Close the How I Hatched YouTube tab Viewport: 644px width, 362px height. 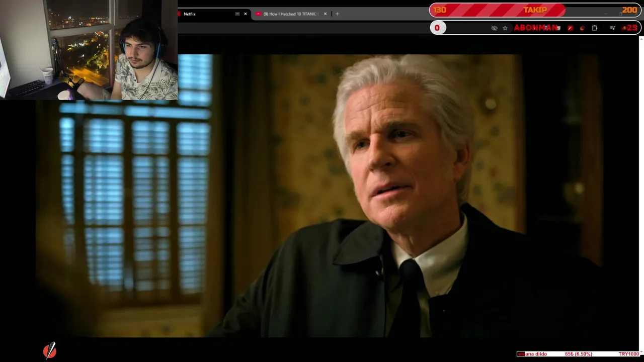coord(325,14)
